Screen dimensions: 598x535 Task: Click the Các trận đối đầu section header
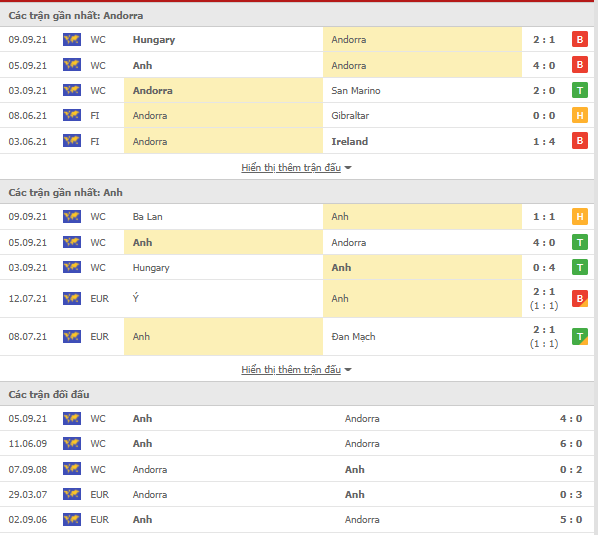tap(297, 394)
